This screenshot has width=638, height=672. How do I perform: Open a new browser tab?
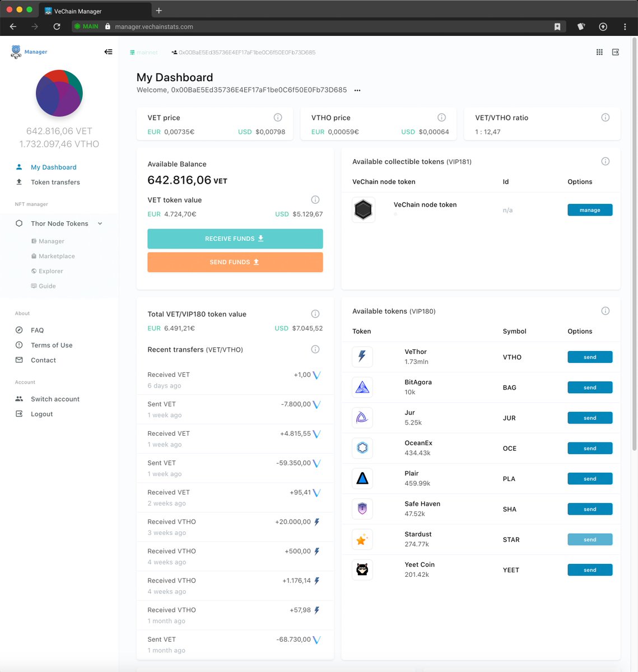click(159, 11)
